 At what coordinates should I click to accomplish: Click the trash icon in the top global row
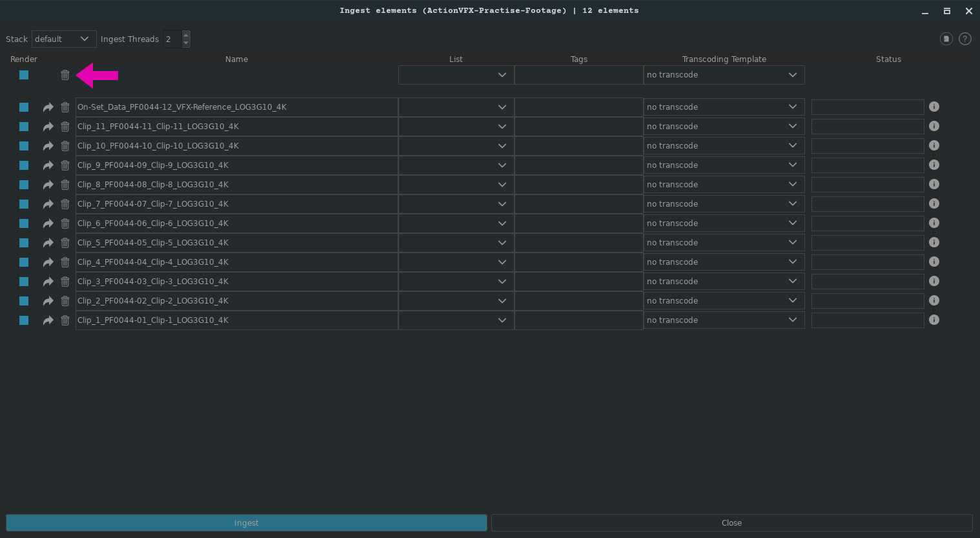(65, 75)
